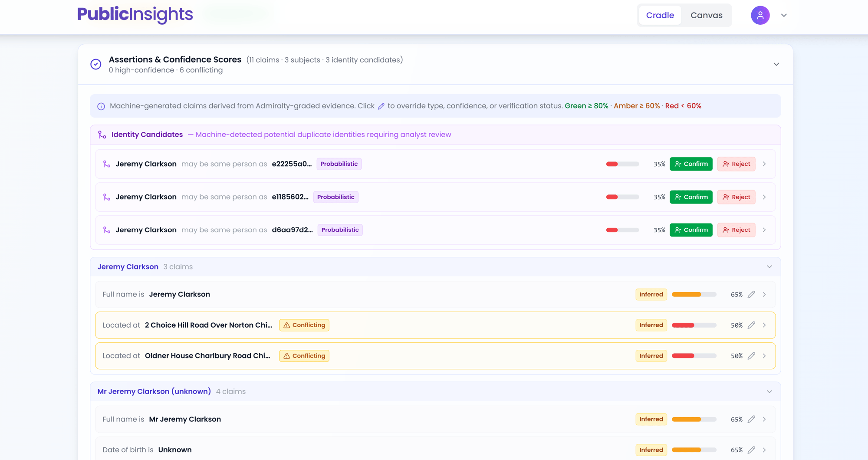The image size is (868, 460).
Task: Click the 35% confidence bar for e22255a0
Action: pyautogui.click(x=623, y=164)
